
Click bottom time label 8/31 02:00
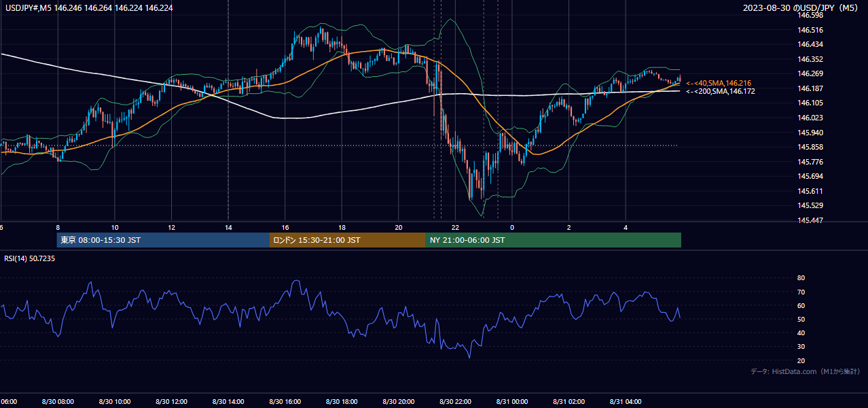click(568, 402)
